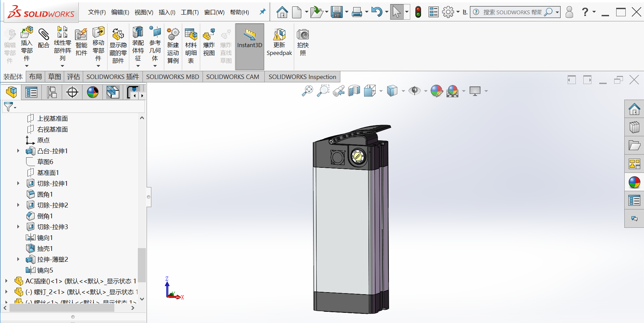
Task: Open the 插入(I) menu
Action: (x=167, y=12)
